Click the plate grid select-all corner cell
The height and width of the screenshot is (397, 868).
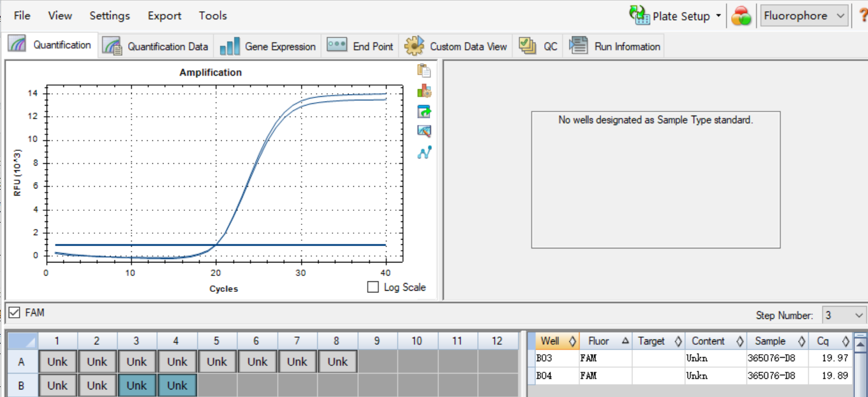tap(22, 341)
